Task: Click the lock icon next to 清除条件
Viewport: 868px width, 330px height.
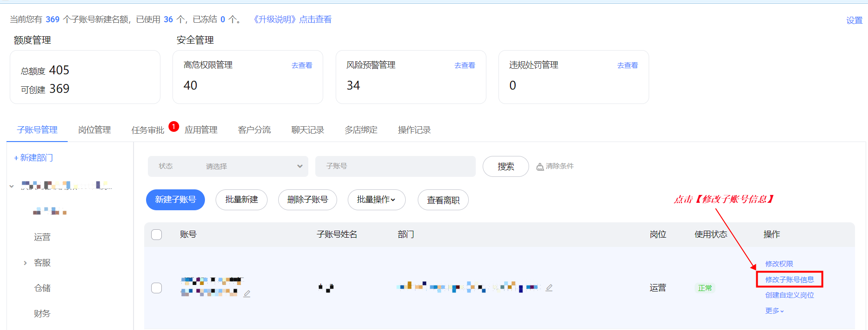Action: pos(540,167)
